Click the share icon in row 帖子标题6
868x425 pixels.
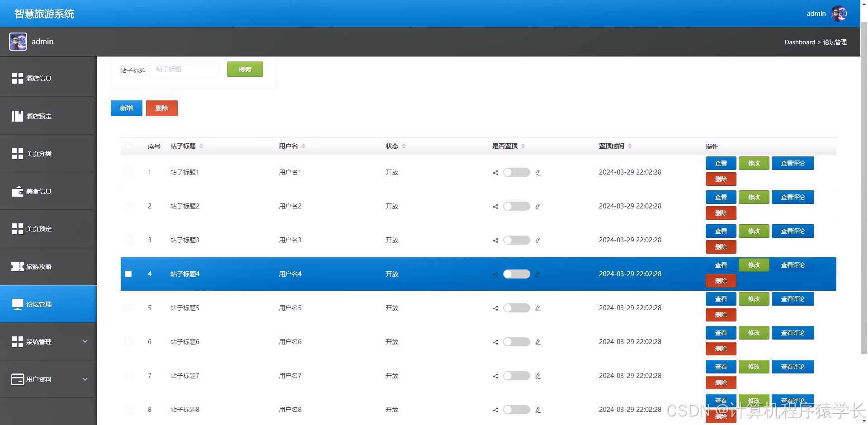pos(495,342)
